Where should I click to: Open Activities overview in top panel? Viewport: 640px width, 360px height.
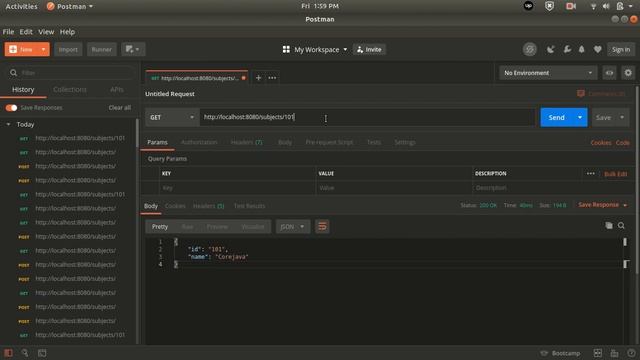click(x=21, y=6)
